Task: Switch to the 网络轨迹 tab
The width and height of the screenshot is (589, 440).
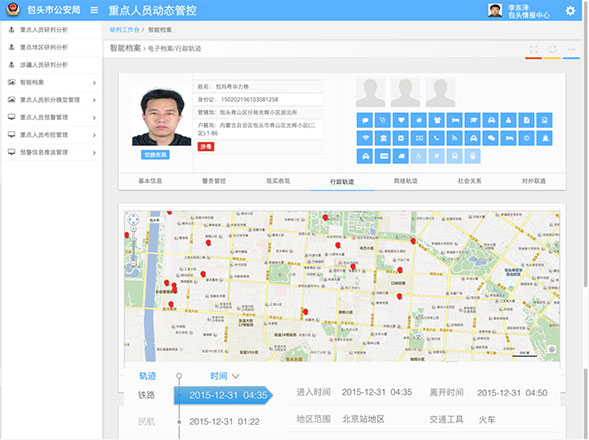Action: pos(405,181)
